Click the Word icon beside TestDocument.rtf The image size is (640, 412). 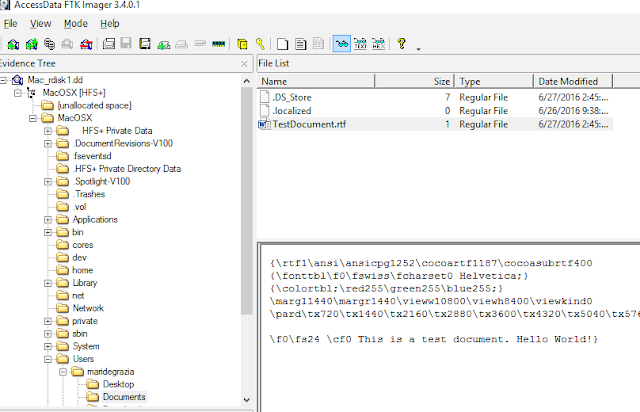click(x=264, y=124)
